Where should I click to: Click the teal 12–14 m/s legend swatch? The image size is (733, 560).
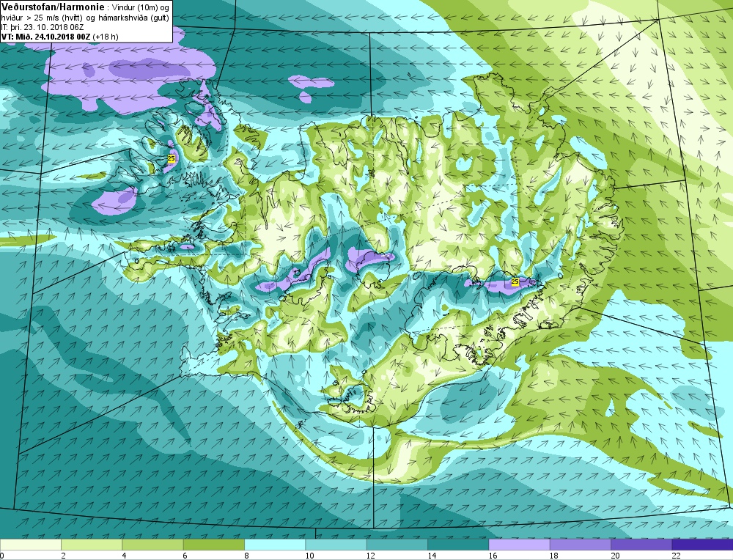coord(397,544)
